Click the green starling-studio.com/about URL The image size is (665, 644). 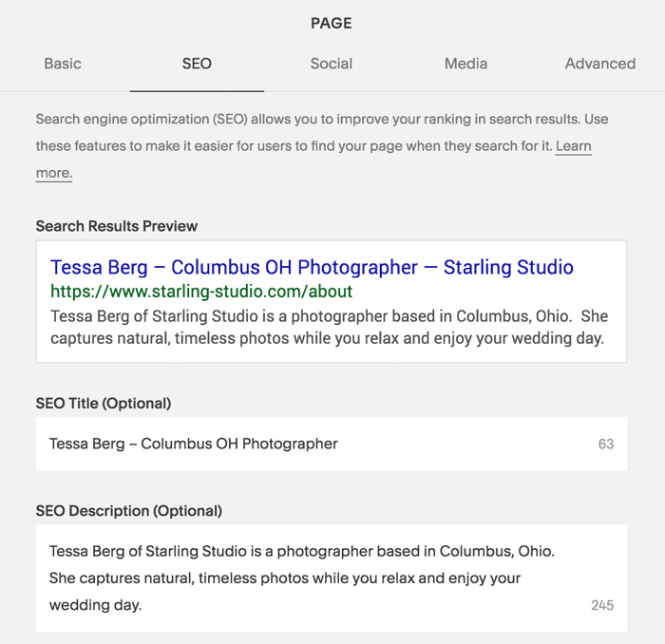tap(201, 292)
